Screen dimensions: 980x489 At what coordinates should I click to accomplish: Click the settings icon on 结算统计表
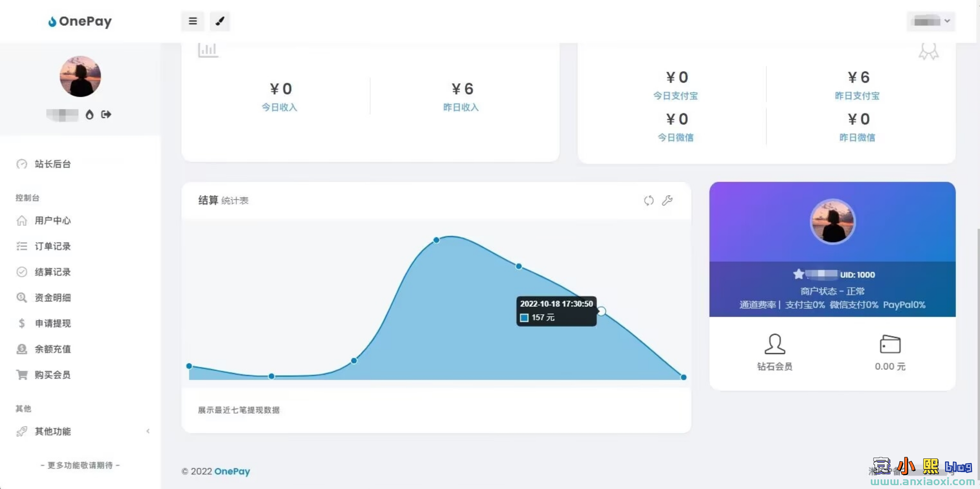point(667,200)
